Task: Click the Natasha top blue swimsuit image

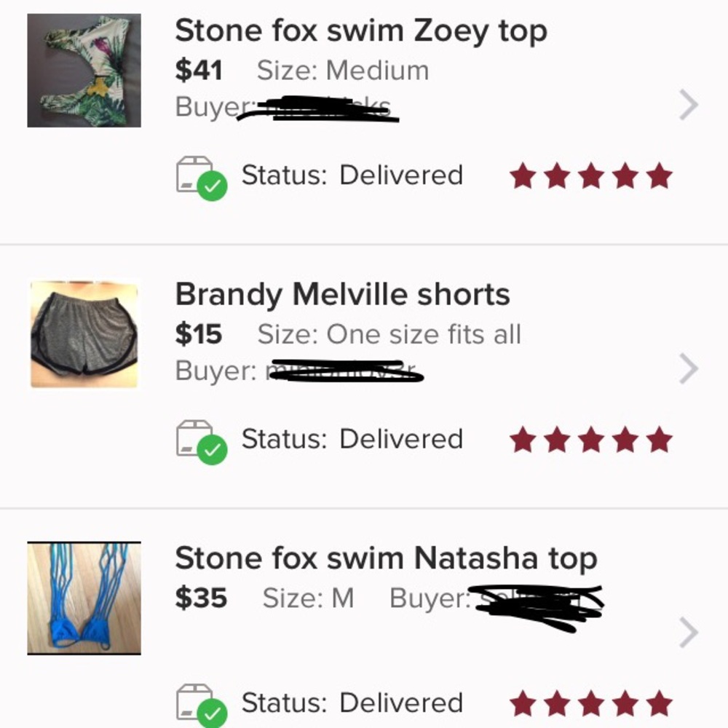Action: 83,597
